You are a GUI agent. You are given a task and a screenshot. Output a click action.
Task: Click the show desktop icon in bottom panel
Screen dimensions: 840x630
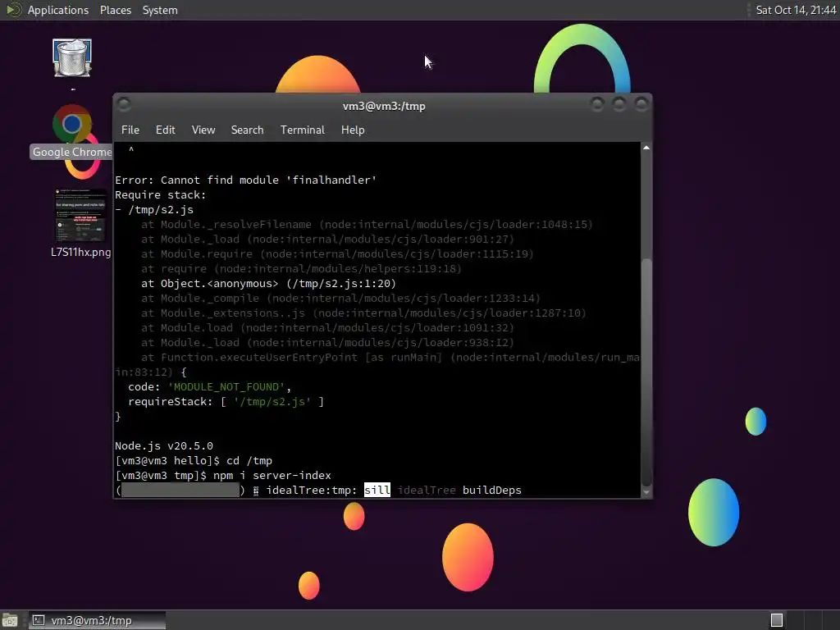pyautogui.click(x=10, y=620)
